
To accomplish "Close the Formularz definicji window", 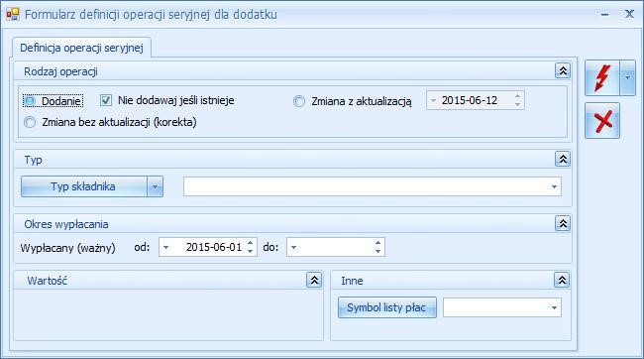I will click(629, 14).
